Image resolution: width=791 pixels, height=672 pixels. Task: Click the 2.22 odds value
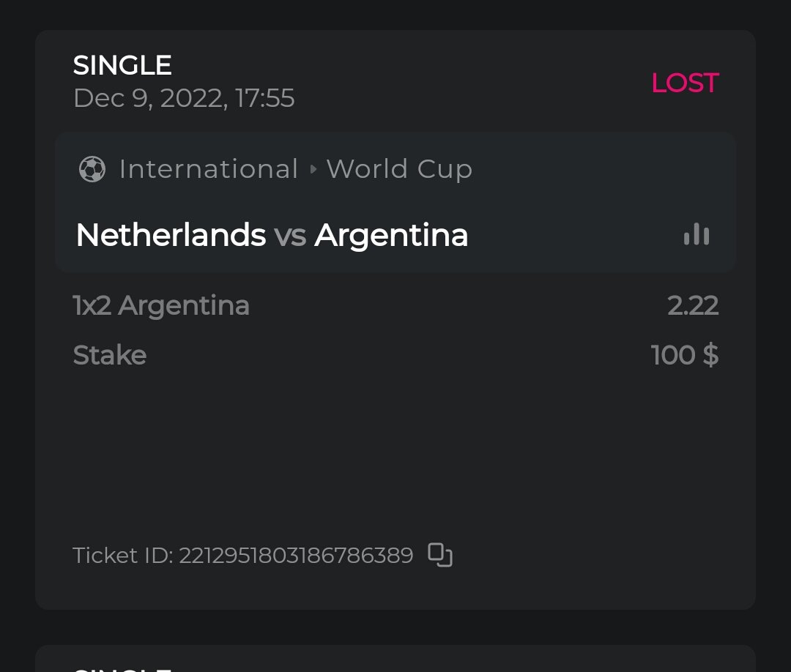tap(693, 305)
